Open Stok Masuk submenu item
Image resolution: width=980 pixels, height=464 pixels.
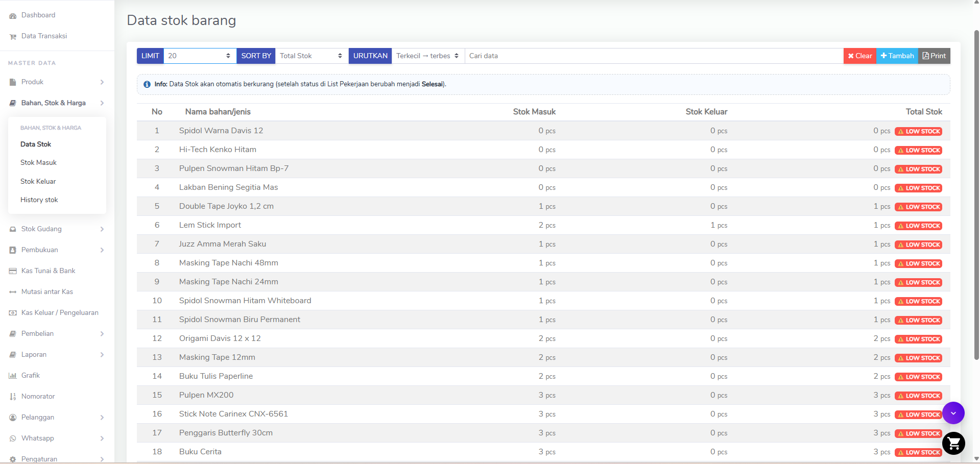click(38, 163)
